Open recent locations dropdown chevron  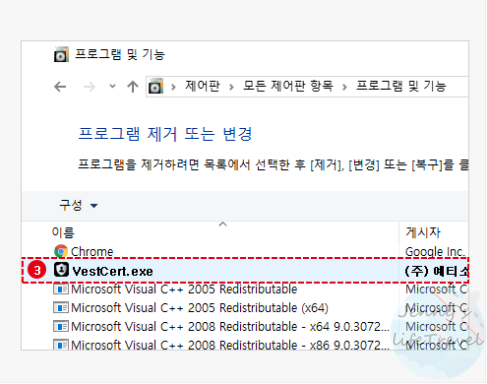113,86
